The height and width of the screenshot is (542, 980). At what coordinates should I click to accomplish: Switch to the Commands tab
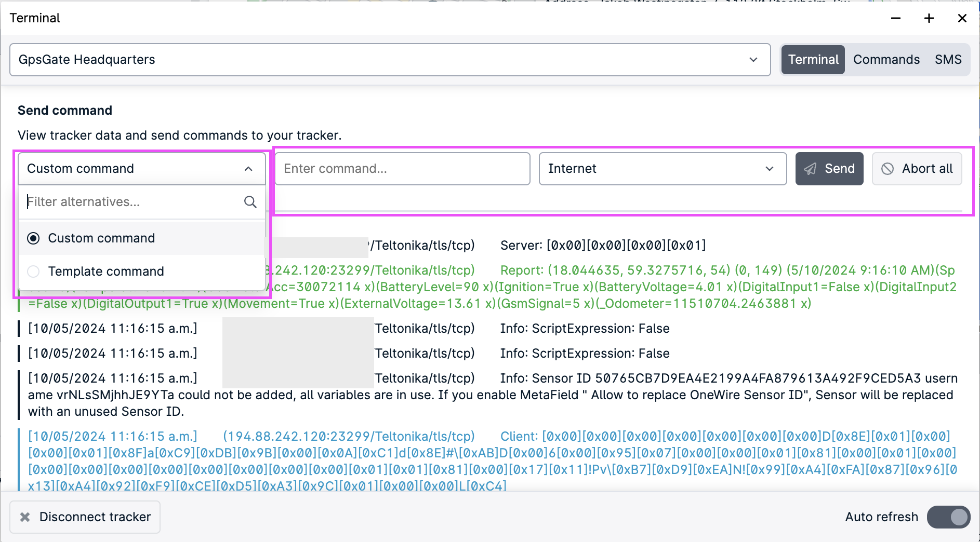coord(886,60)
